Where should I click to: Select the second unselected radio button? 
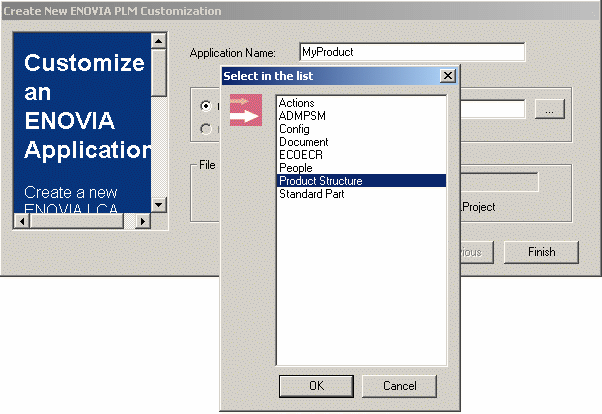click(x=206, y=129)
